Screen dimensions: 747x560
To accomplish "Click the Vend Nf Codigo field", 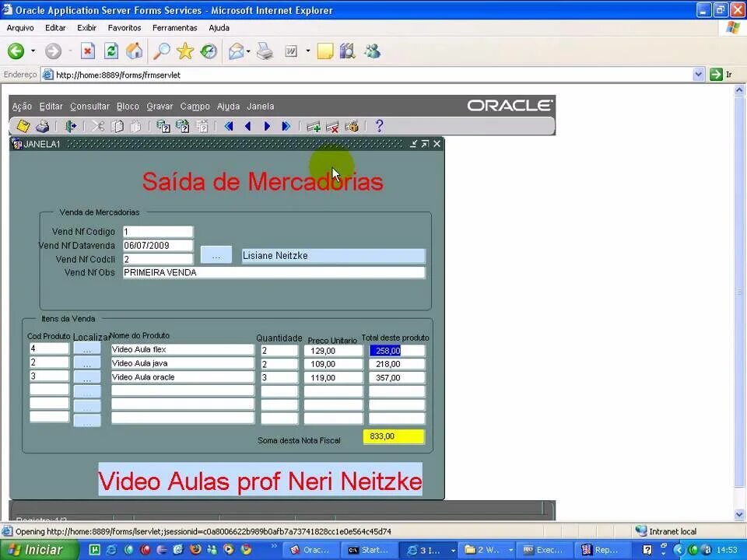I will point(158,232).
